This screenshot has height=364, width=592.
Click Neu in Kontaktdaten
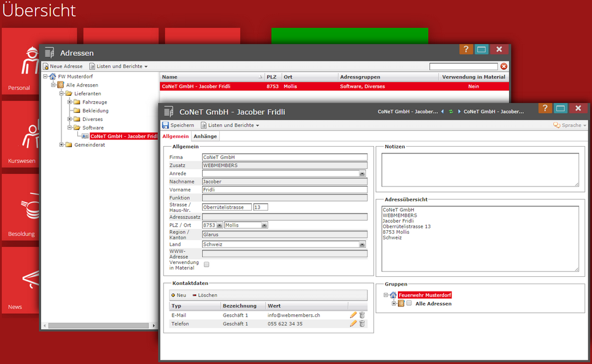tap(179, 295)
